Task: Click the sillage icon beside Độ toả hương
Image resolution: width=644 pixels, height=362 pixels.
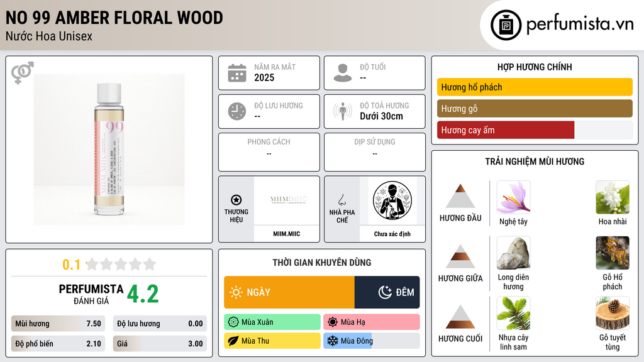Action: coord(343,111)
